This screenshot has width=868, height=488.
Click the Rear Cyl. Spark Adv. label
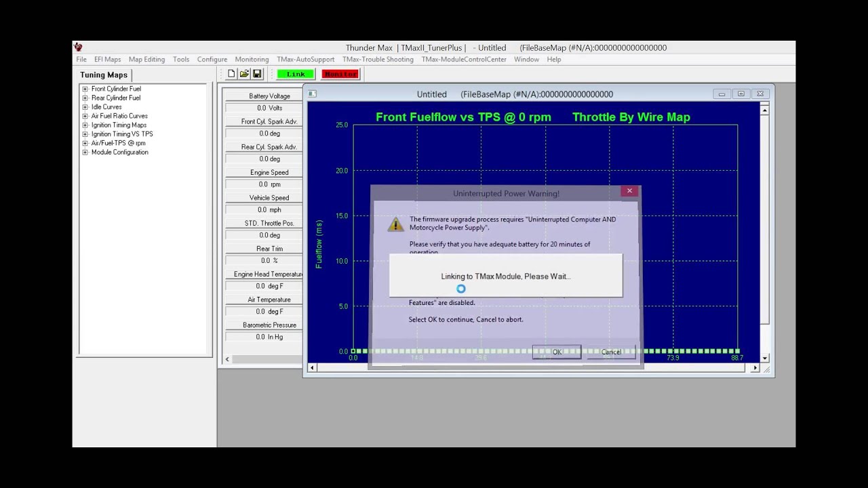(269, 147)
